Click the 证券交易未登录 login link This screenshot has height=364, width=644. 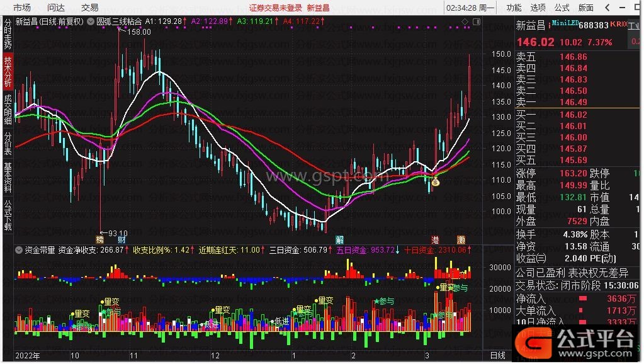point(275,8)
